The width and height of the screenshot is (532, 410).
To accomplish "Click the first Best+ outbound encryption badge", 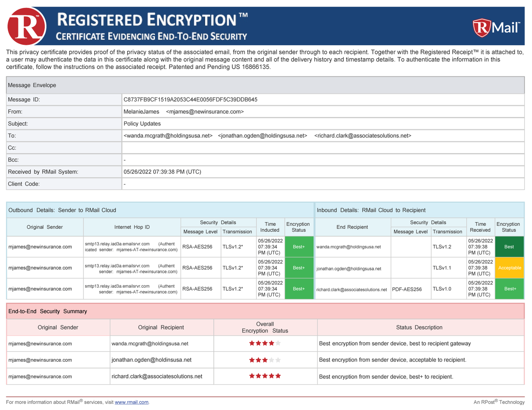I will (299, 246).
